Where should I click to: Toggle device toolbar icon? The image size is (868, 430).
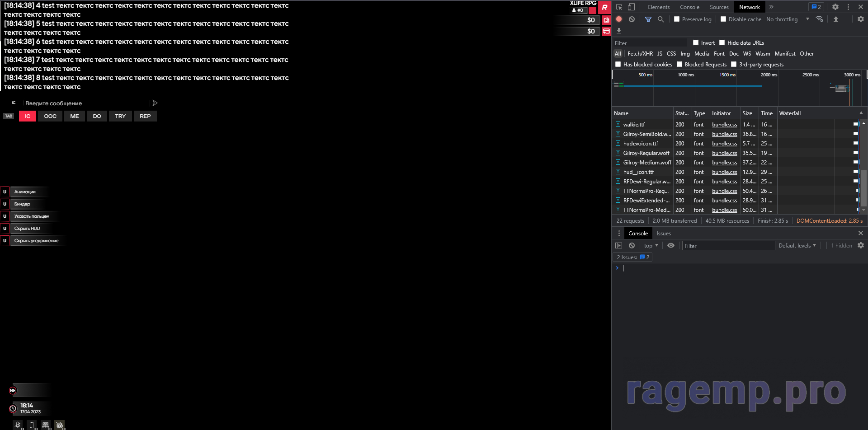(632, 7)
